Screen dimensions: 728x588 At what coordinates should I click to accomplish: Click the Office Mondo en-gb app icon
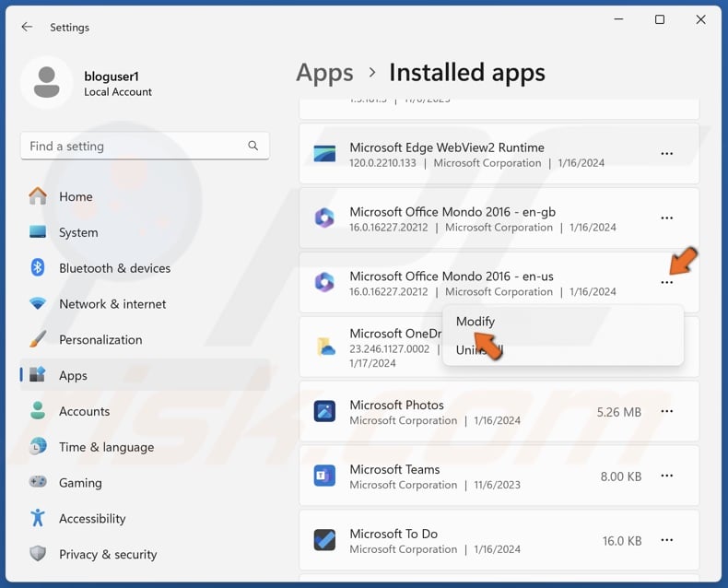(324, 218)
